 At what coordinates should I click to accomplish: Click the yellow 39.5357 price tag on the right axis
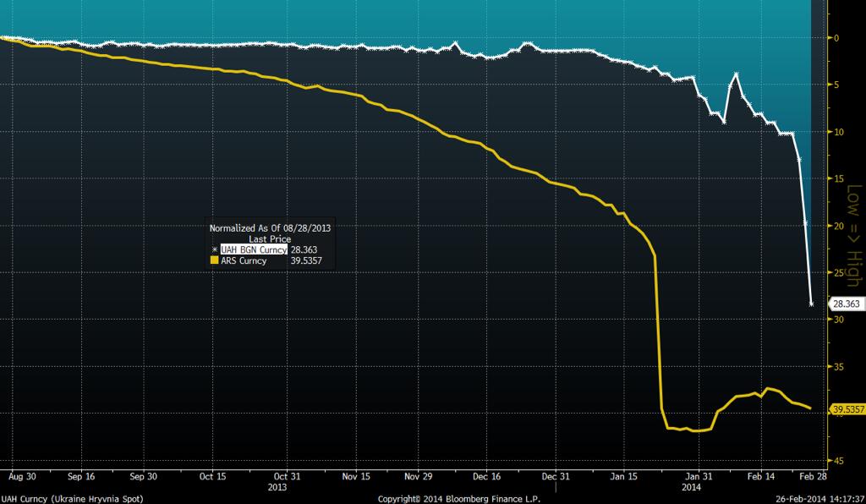pos(847,409)
